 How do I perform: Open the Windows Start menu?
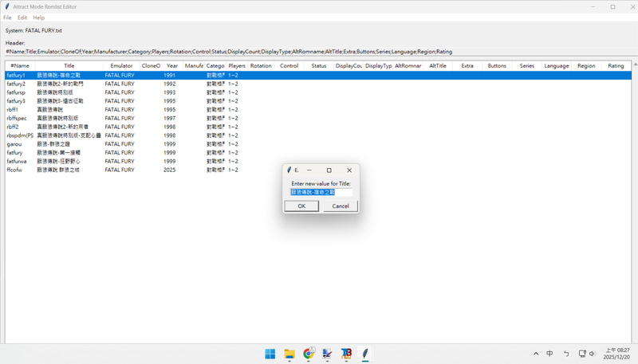[270, 354]
